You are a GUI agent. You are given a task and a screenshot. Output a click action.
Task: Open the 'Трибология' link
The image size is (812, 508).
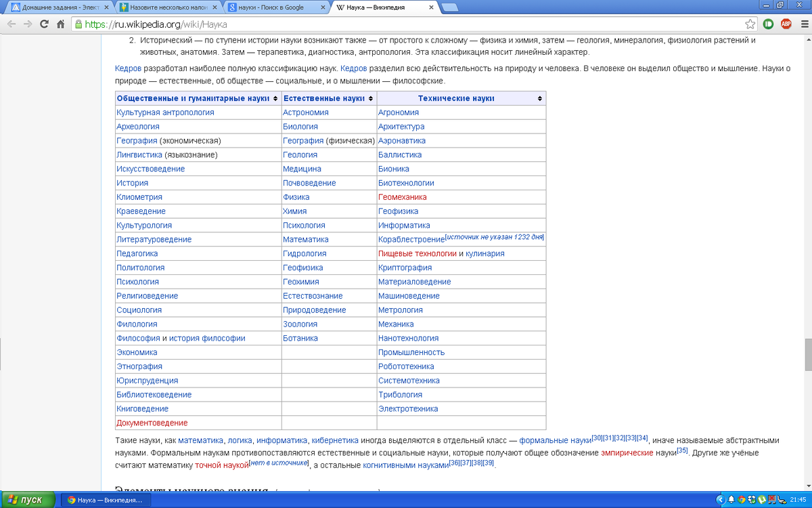click(x=401, y=395)
